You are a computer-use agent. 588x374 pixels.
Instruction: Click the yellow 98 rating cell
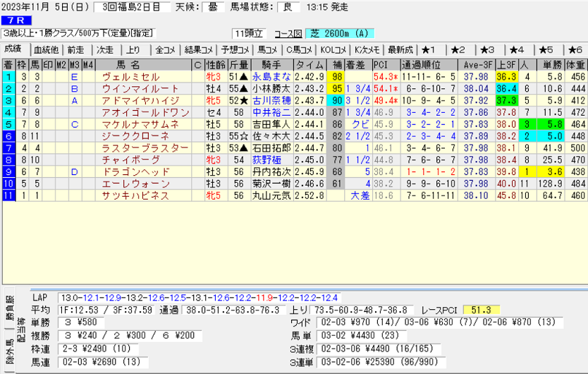tap(337, 76)
